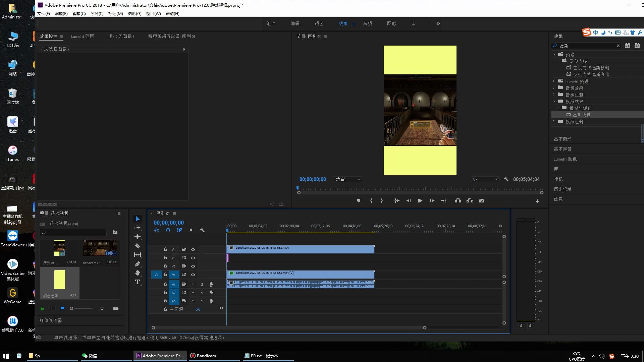Collapse the 模糊与锐化 folder

click(x=558, y=108)
